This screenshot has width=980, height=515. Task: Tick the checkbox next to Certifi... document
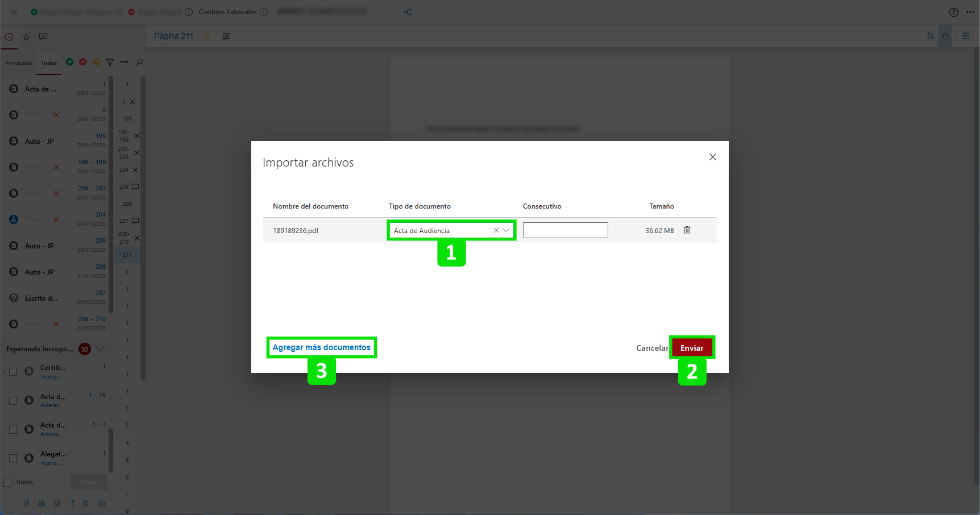[x=13, y=372]
